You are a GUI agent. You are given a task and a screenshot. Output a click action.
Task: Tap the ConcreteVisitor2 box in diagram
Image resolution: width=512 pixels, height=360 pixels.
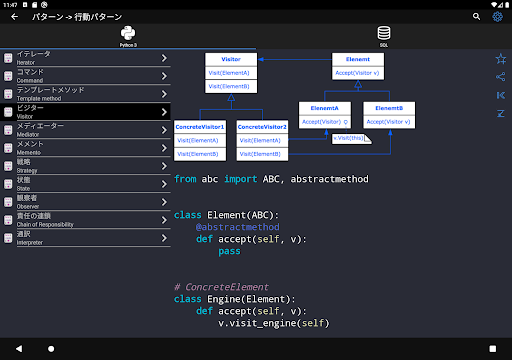point(262,141)
